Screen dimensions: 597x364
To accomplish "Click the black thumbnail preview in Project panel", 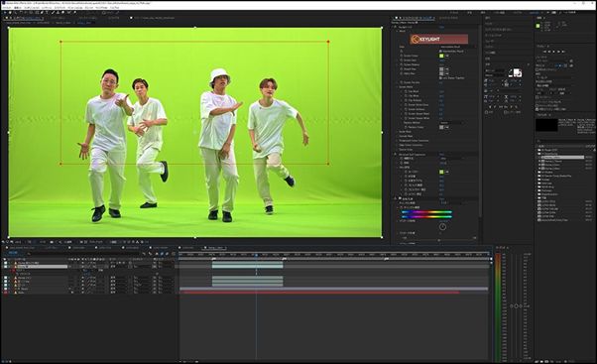I will click(546, 125).
